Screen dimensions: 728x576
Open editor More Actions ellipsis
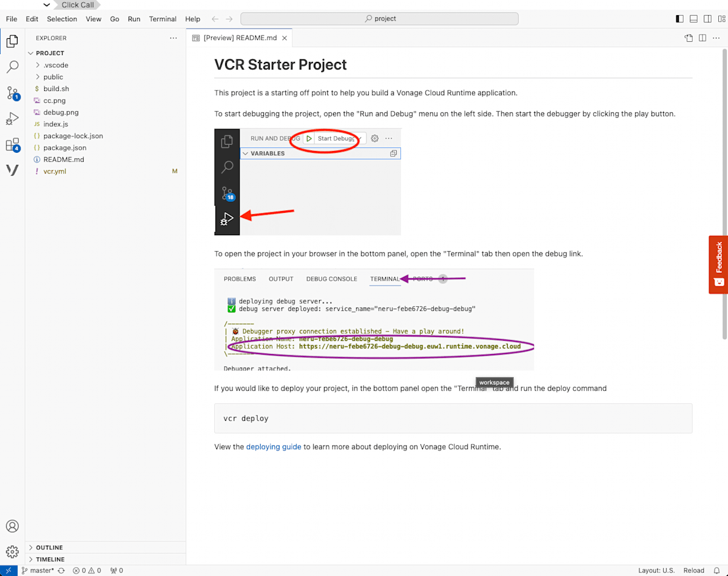coord(716,38)
